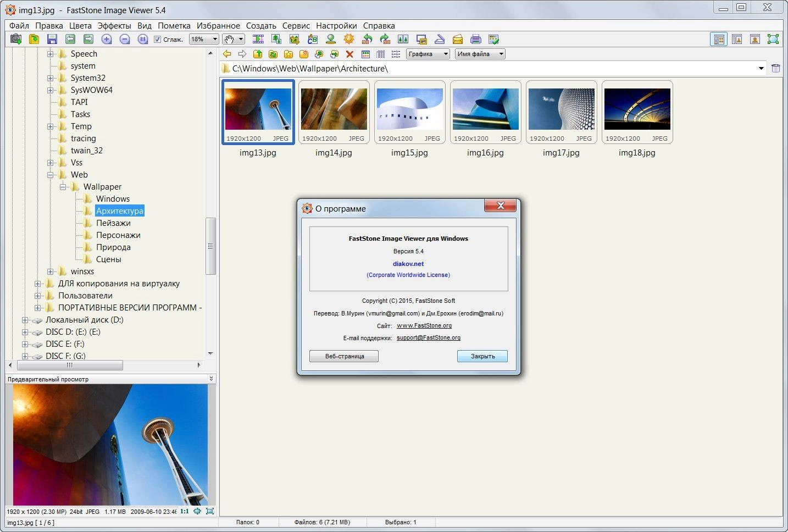The width and height of the screenshot is (788, 532).
Task: Go up one folder with the up-arrow folder icon
Action: tap(258, 54)
